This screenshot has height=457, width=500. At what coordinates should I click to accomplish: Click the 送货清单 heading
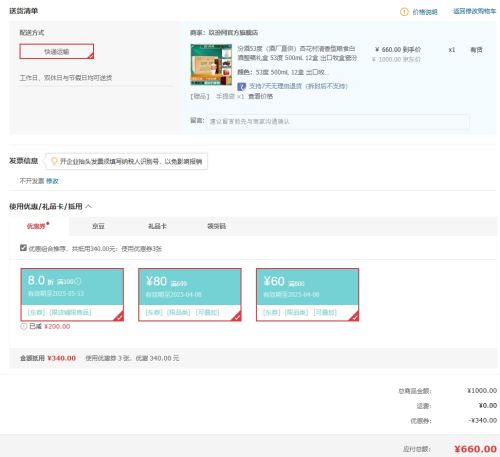(23, 11)
